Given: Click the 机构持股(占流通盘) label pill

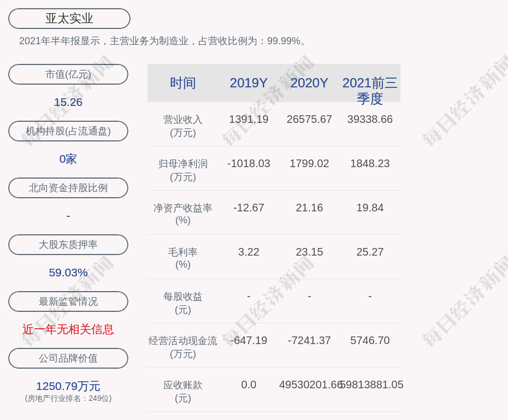Looking at the screenshot, I should pos(68,131).
